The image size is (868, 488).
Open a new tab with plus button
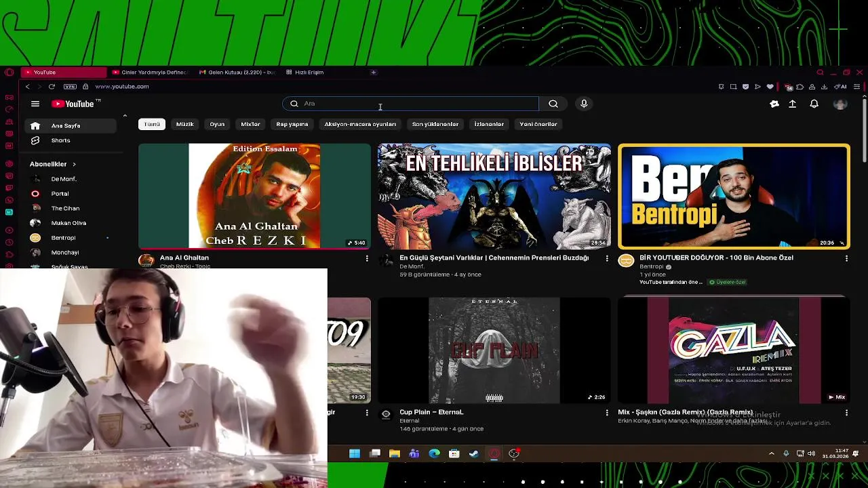point(373,72)
